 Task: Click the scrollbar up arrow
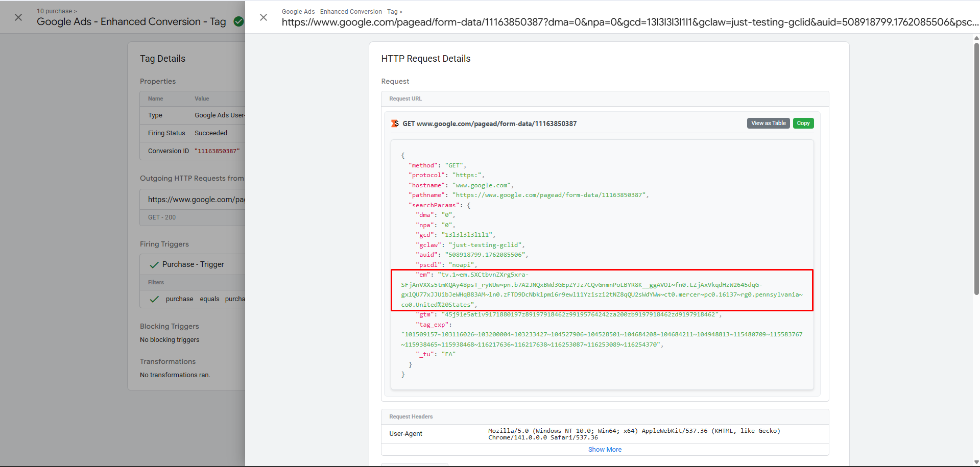pos(976,38)
